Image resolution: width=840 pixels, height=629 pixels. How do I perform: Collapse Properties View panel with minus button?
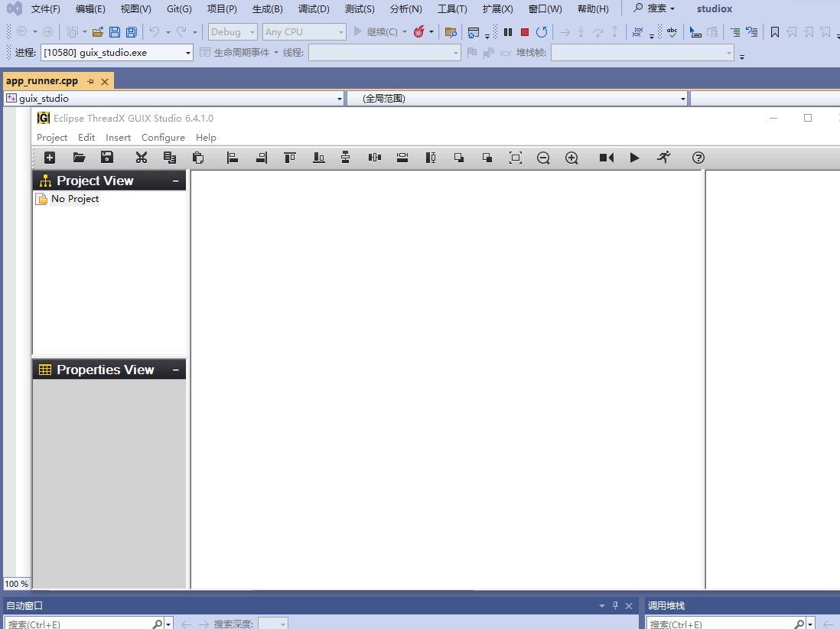(176, 370)
